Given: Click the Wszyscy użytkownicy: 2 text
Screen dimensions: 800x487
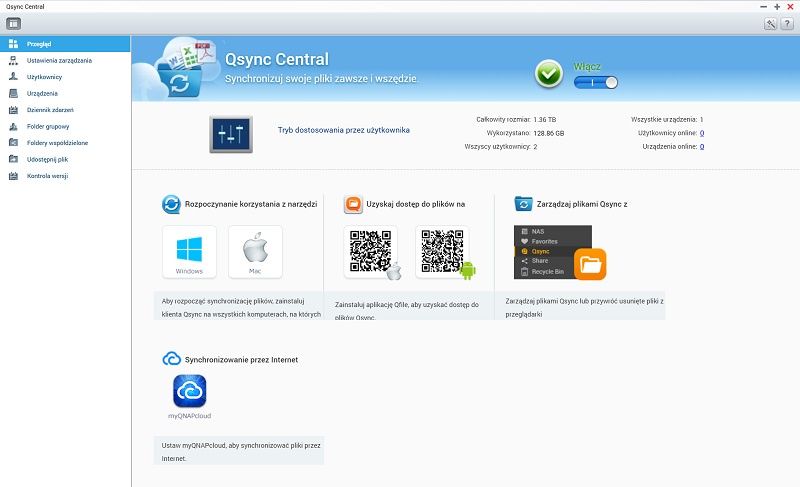Looking at the screenshot, I should click(x=501, y=146).
